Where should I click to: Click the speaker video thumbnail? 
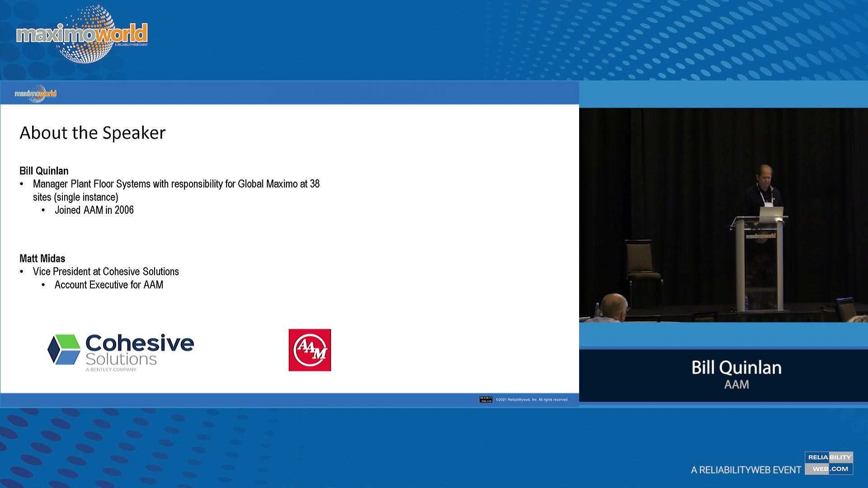[723, 215]
